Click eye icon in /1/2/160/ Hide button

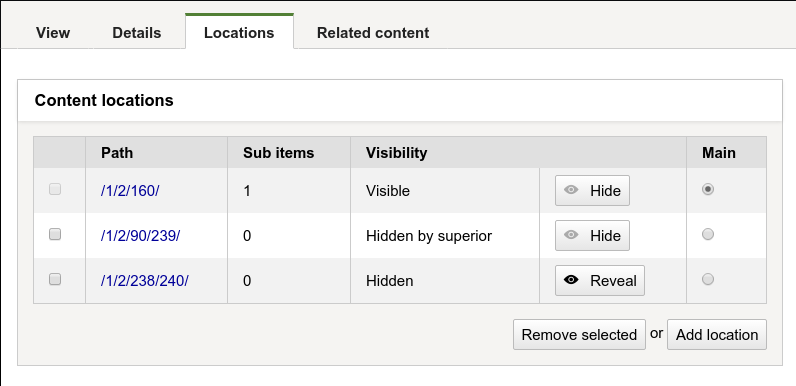tap(571, 190)
